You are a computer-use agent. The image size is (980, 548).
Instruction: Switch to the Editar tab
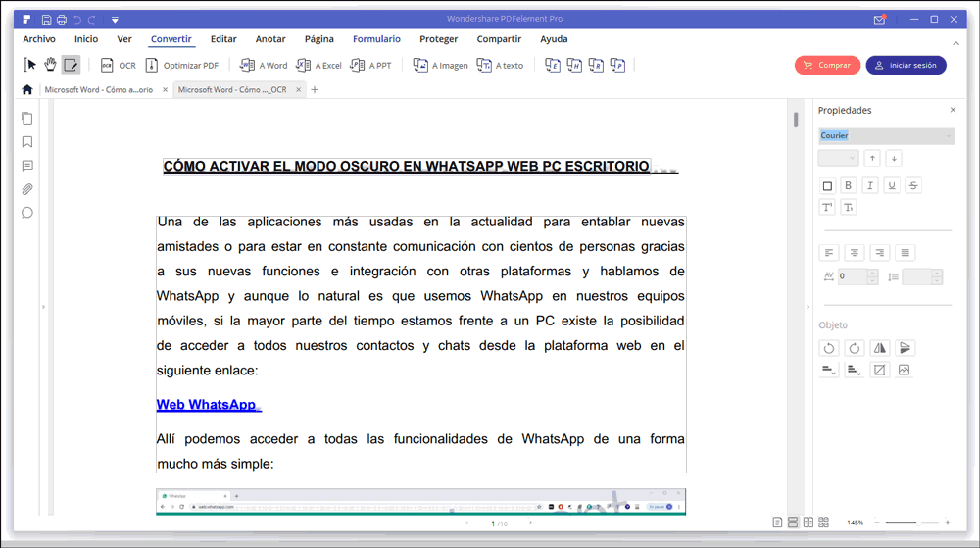[x=223, y=39]
